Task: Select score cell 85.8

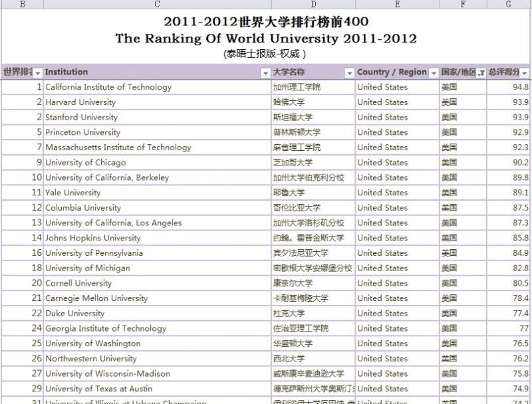Action: coord(509,238)
